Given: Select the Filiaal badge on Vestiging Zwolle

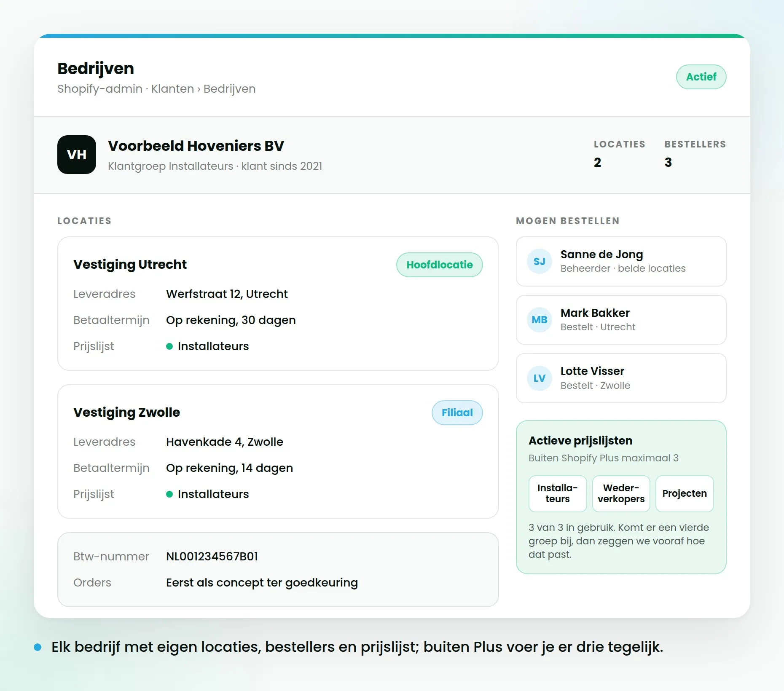Looking at the screenshot, I should click(x=457, y=412).
